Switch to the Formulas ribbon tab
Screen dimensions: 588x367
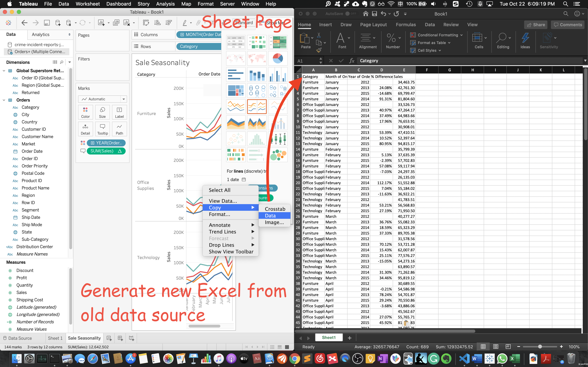(405, 24)
